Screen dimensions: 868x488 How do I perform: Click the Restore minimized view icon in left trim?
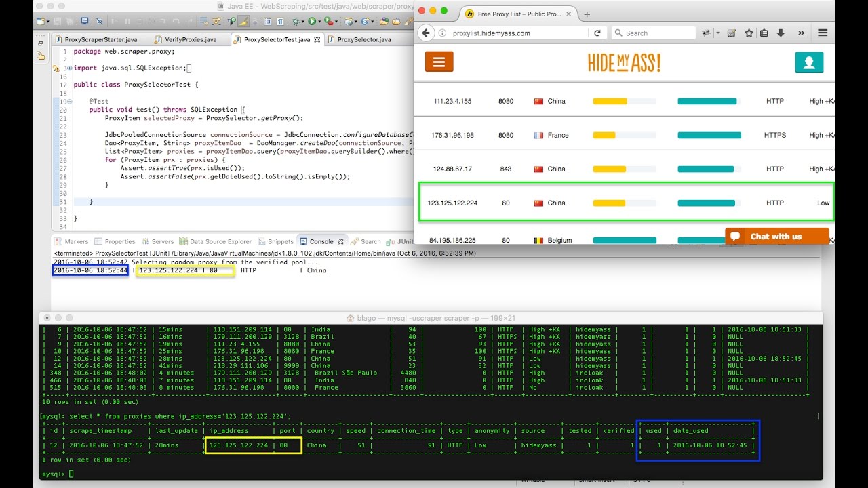[x=40, y=43]
